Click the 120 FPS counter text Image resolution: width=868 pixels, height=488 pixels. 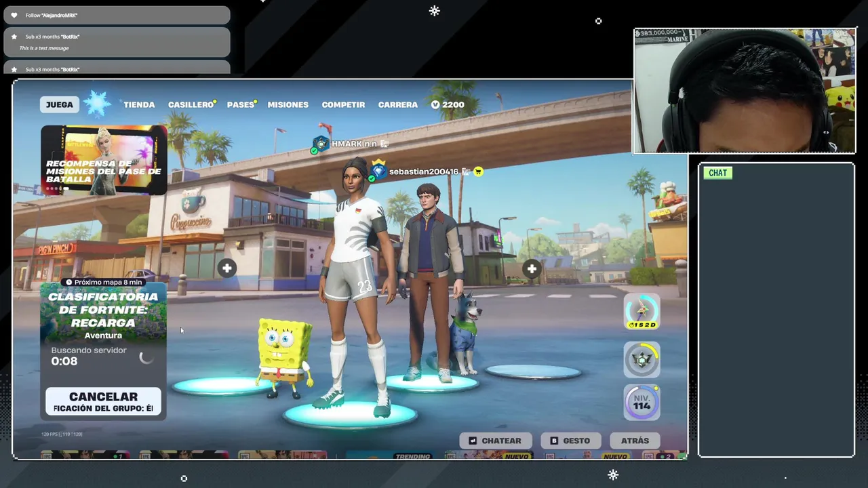point(61,434)
